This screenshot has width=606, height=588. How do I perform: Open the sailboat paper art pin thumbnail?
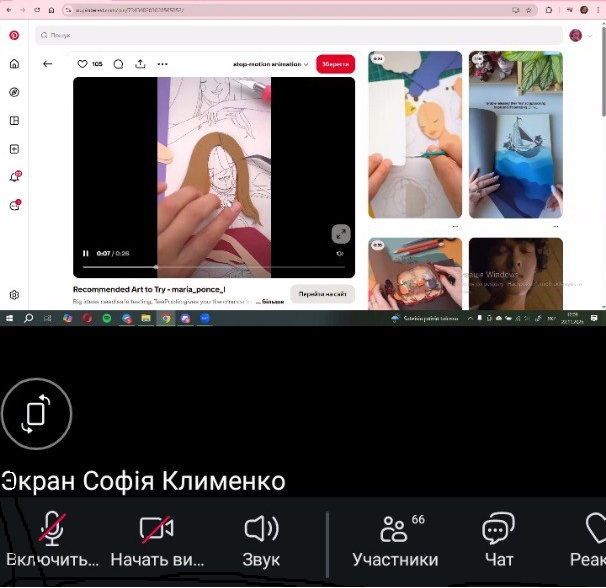pyautogui.click(x=515, y=135)
